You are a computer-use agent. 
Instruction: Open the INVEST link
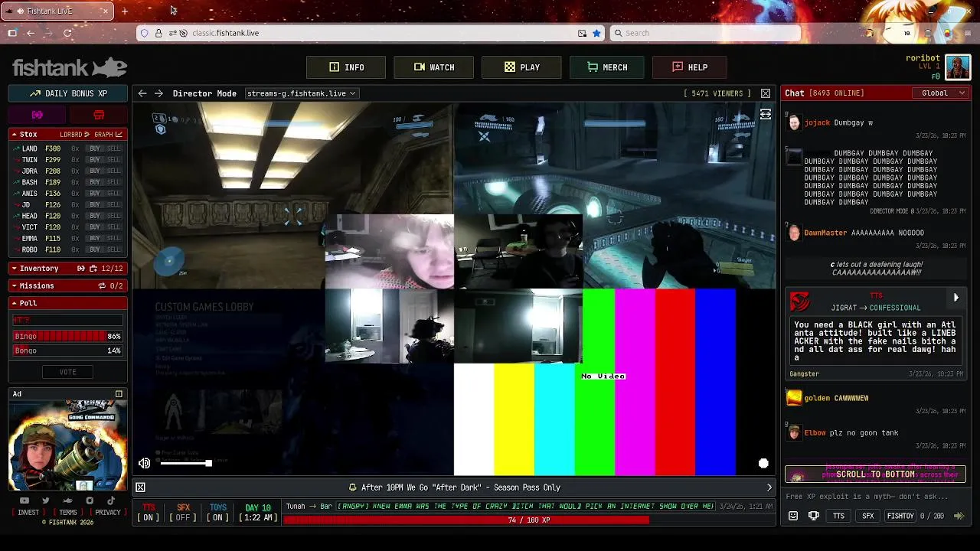[x=28, y=513]
